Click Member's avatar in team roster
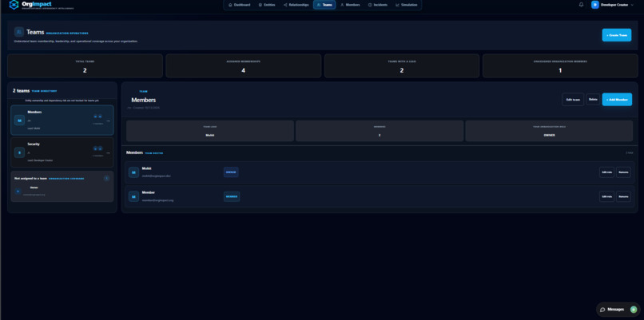This screenshot has height=320, width=644. point(133,196)
